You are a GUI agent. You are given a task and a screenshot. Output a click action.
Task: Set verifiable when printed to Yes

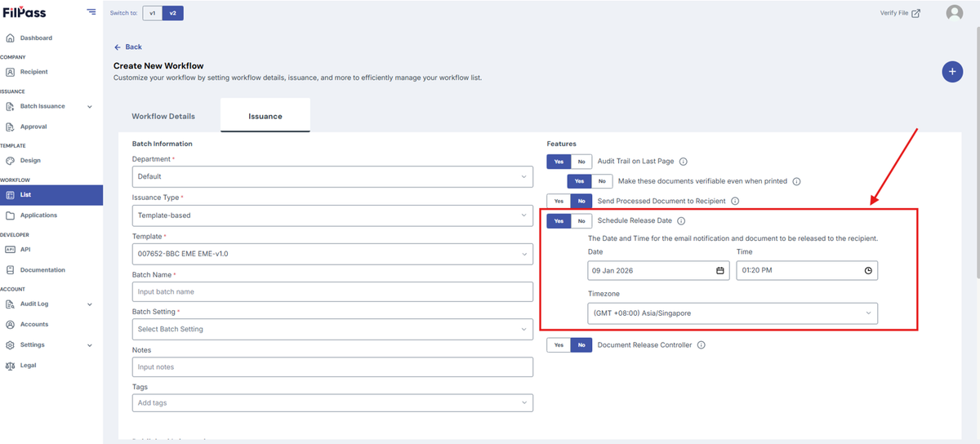579,181
